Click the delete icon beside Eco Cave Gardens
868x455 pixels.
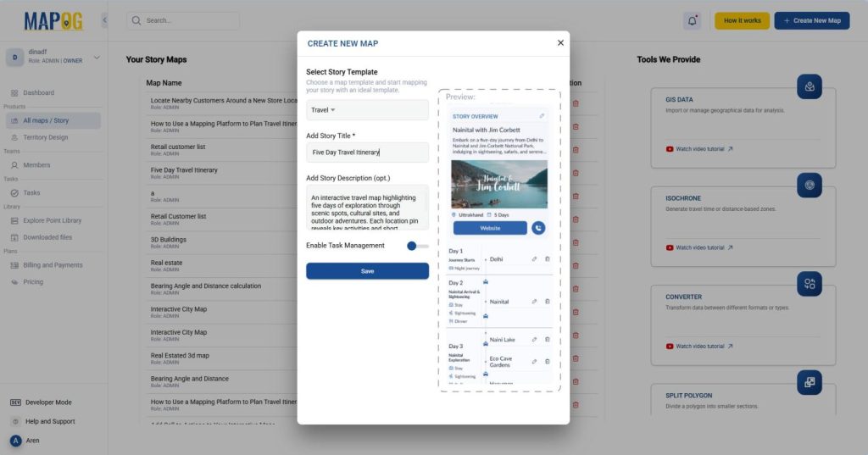coord(548,362)
